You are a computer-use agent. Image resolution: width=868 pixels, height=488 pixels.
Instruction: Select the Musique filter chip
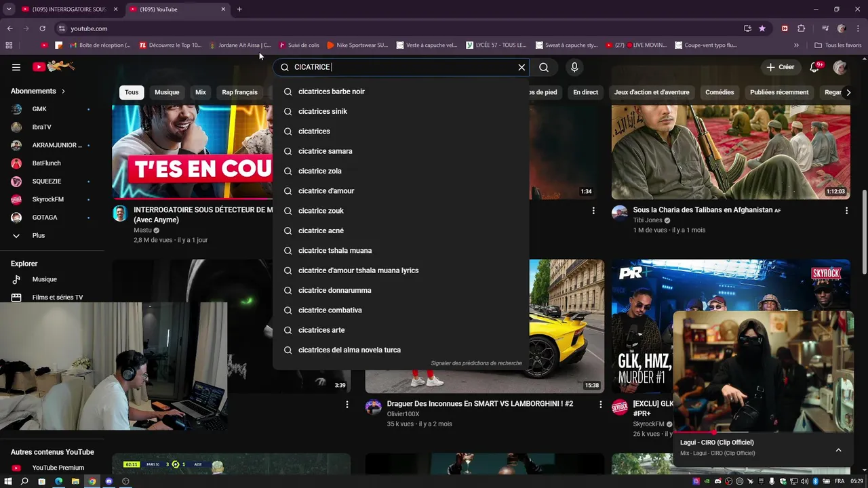click(x=167, y=92)
